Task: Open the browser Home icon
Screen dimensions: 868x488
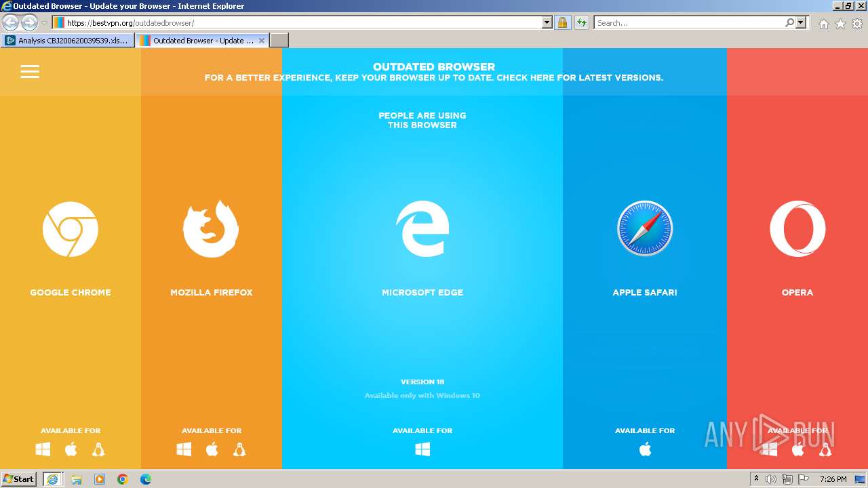Action: pos(823,24)
